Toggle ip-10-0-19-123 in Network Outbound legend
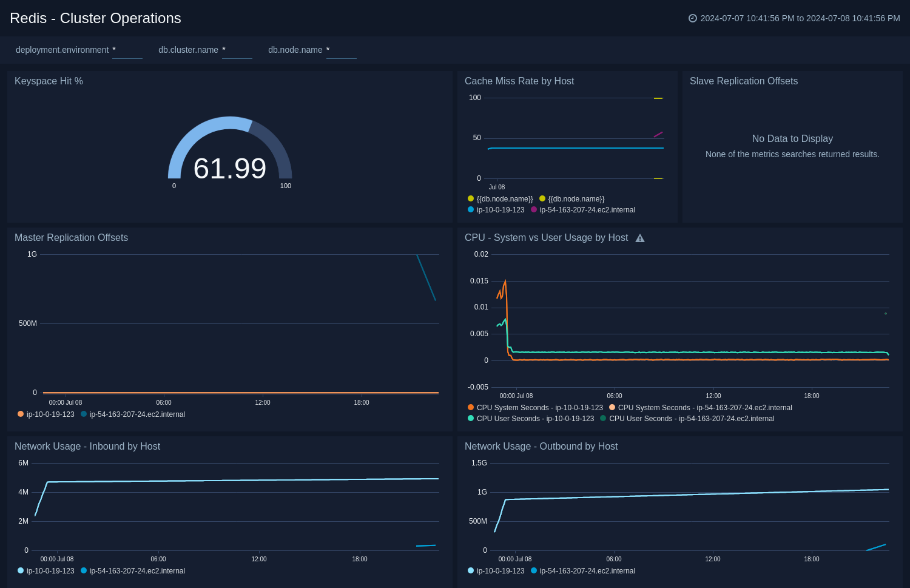Screen dimensions: 910x588 [x=496, y=571]
